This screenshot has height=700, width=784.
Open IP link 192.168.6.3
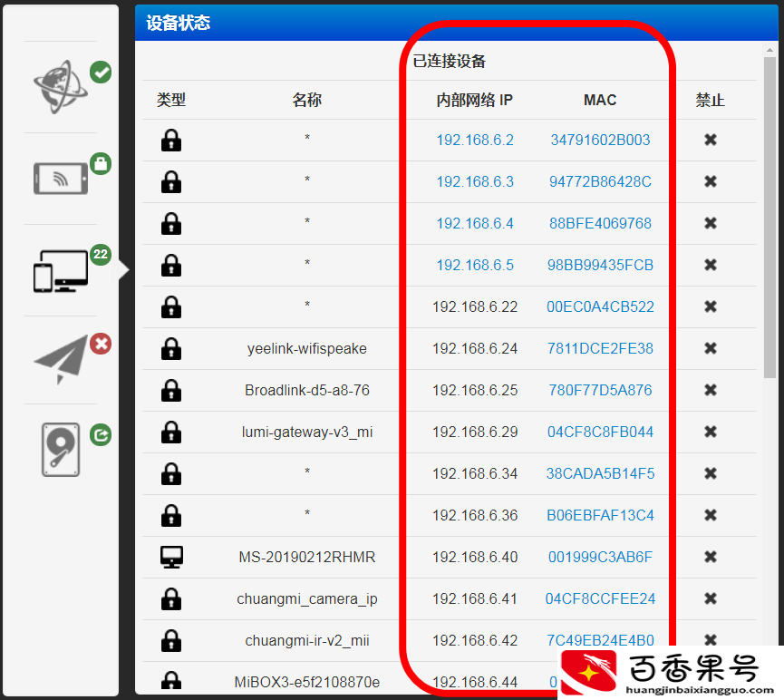point(475,181)
